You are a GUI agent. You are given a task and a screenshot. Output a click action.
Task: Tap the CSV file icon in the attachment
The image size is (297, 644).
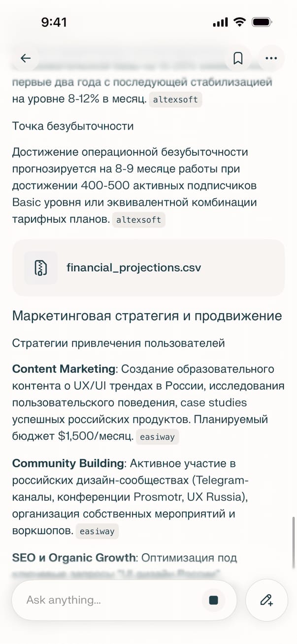tap(41, 268)
